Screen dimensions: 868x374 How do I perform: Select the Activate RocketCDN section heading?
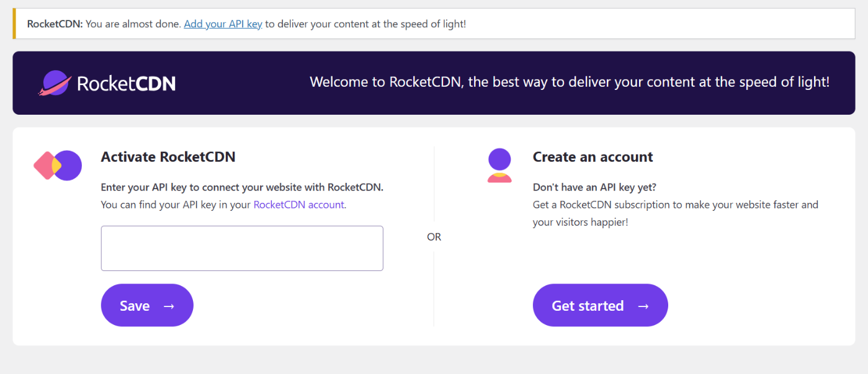168,157
